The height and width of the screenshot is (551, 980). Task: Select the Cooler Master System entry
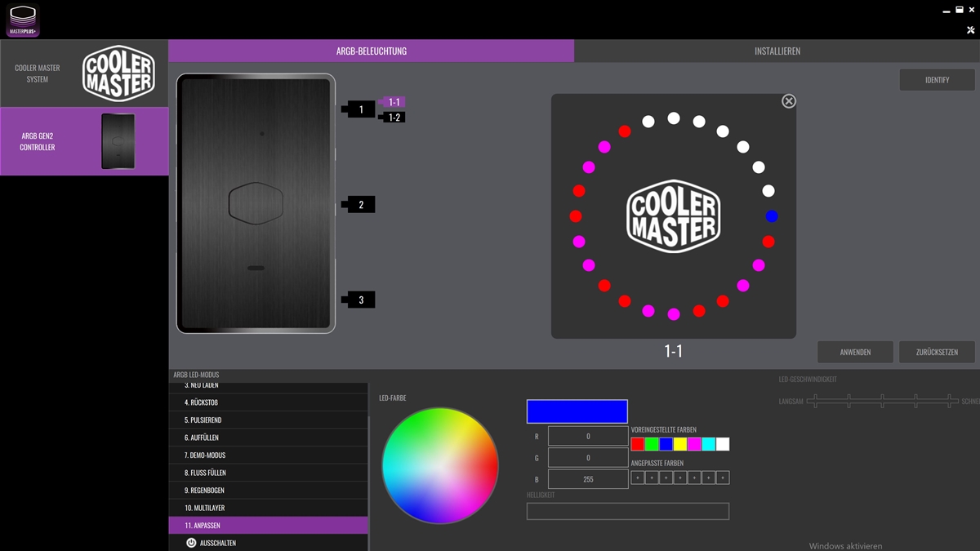84,73
